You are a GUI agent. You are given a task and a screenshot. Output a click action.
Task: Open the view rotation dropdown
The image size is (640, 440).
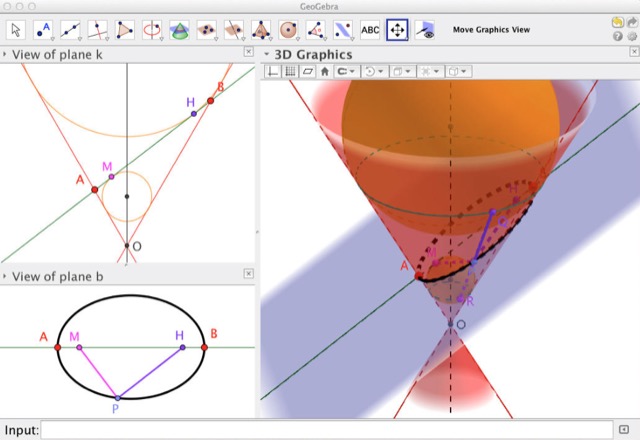click(376, 72)
